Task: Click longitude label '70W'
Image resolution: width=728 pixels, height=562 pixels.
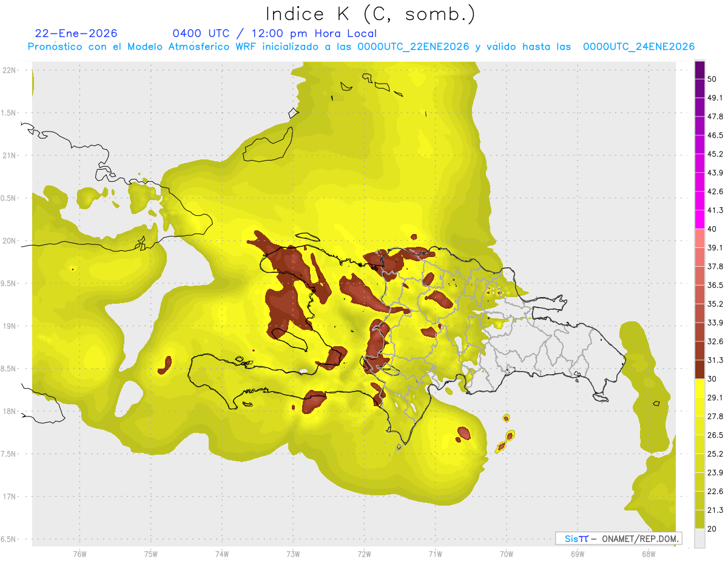Action: (x=507, y=554)
